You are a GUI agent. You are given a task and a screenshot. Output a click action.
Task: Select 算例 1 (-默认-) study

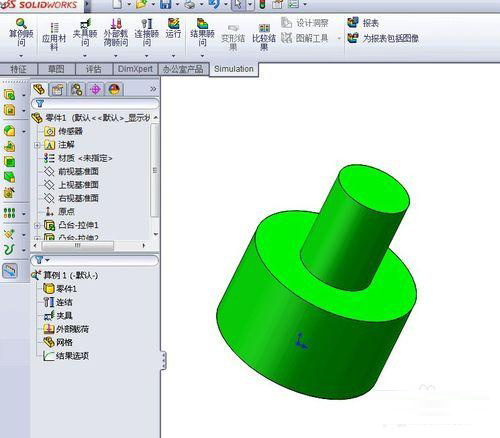click(x=65, y=275)
